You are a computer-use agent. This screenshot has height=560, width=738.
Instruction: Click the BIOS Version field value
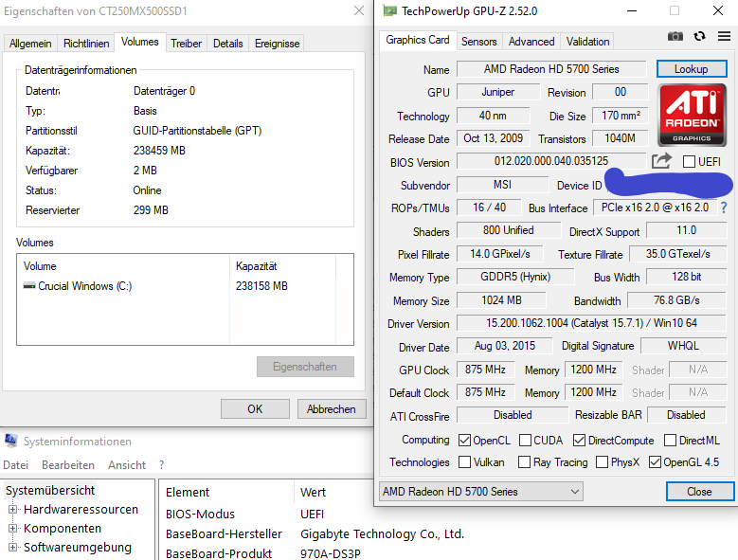[x=550, y=161]
